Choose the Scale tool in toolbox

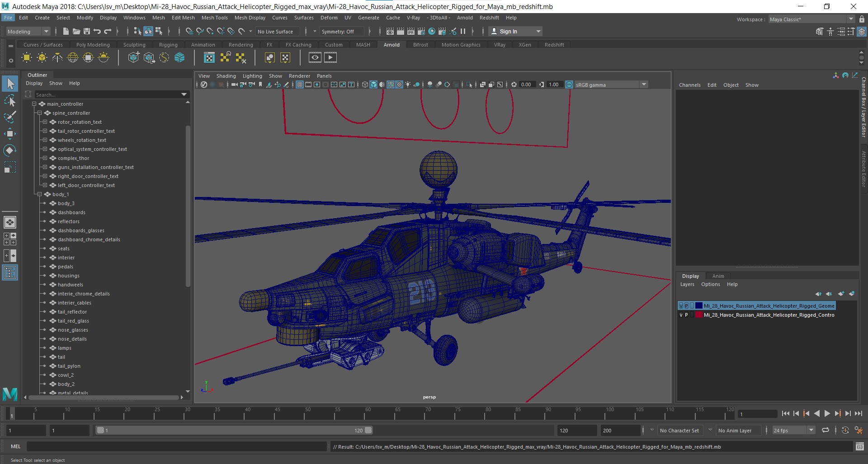click(10, 167)
